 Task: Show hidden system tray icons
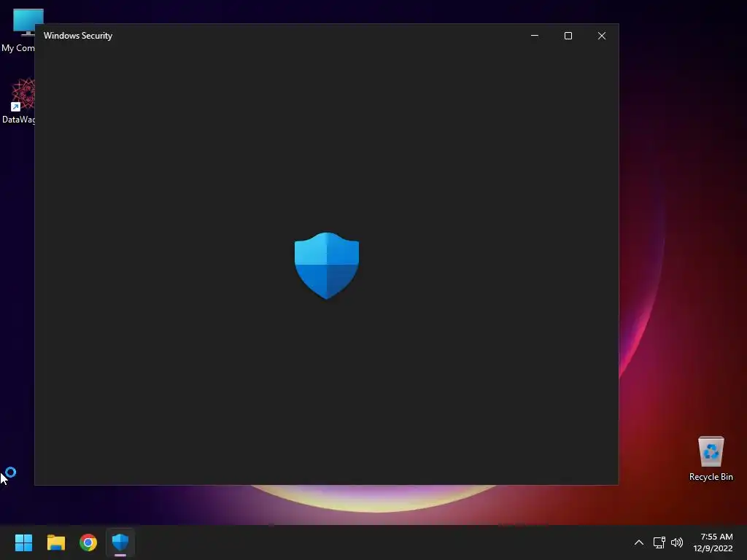(639, 542)
